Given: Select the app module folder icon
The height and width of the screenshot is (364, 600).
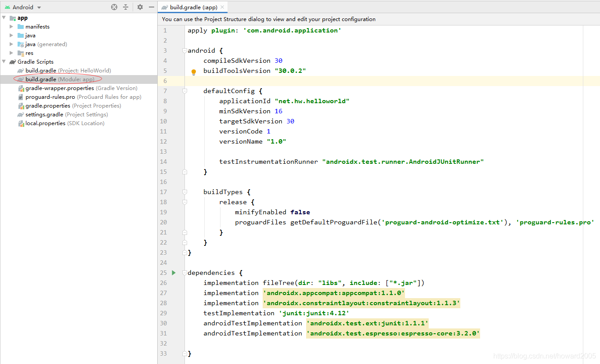Looking at the screenshot, I should (x=13, y=18).
